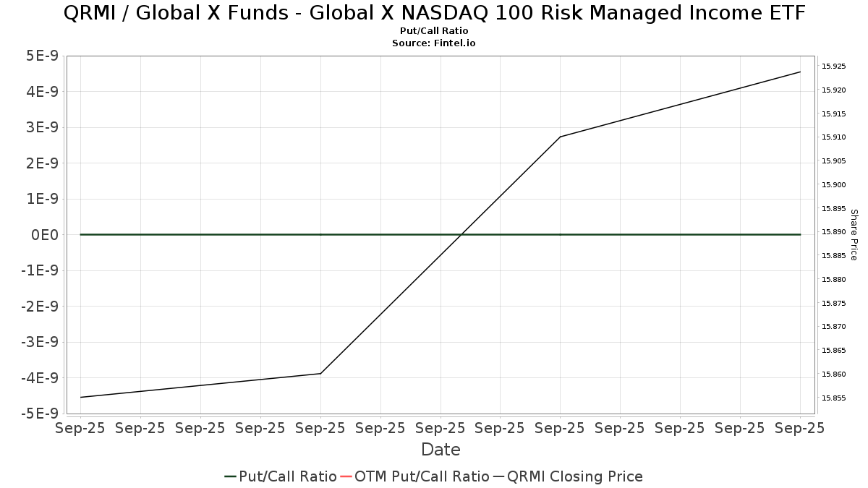Viewport: 868px width, 488px height.
Task: Click the 15.925 right axis tick label
Action: pyautogui.click(x=833, y=67)
